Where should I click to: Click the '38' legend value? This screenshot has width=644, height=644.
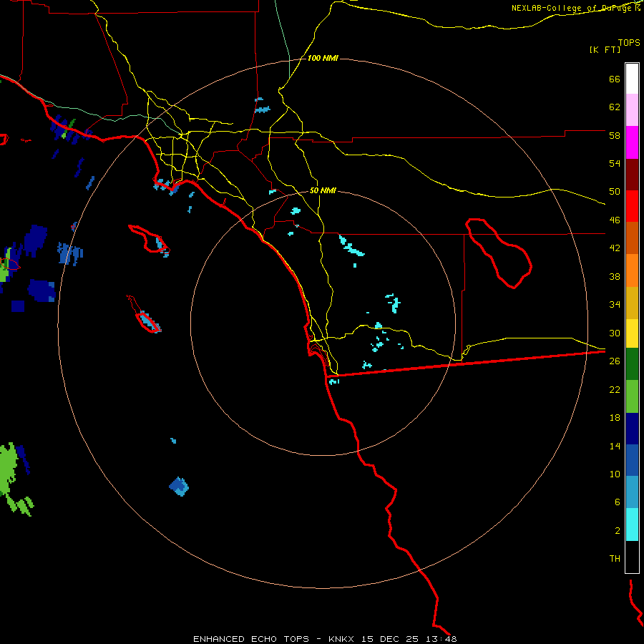(615, 276)
